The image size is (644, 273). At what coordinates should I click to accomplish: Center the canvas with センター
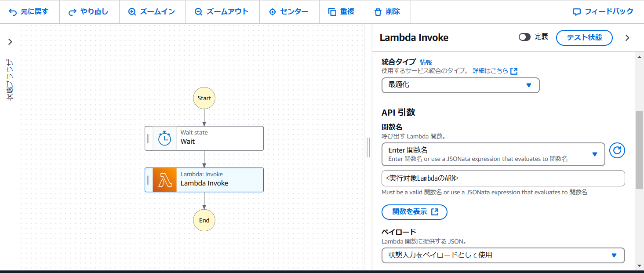pyautogui.click(x=288, y=12)
